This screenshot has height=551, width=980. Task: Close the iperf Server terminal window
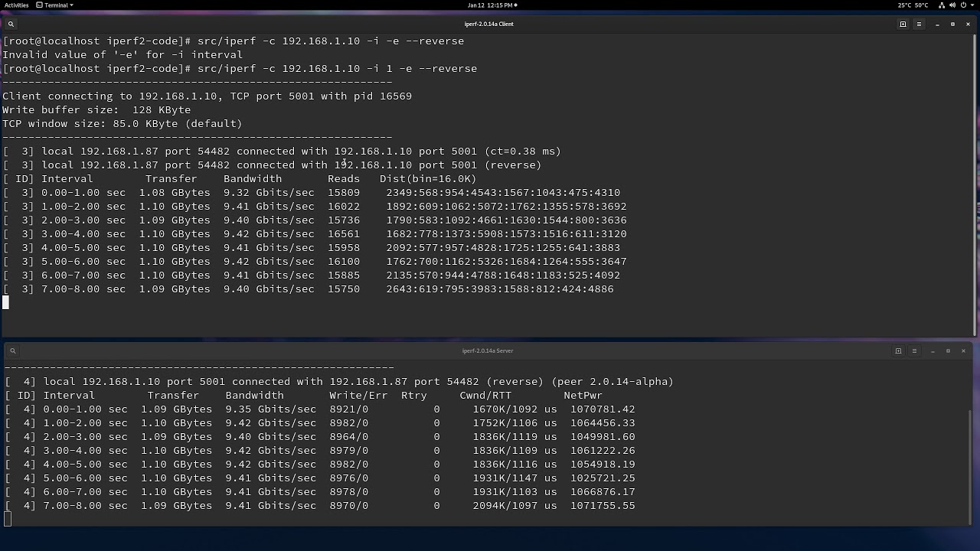pyautogui.click(x=963, y=350)
